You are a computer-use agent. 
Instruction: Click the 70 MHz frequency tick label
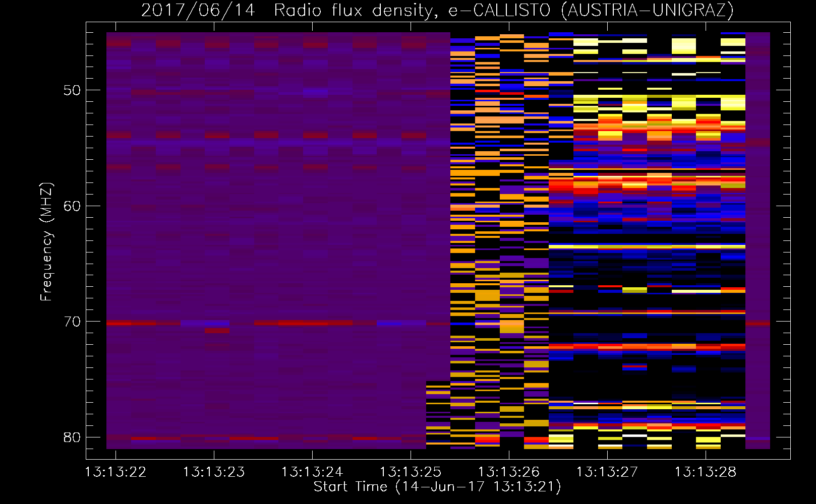pos(72,322)
